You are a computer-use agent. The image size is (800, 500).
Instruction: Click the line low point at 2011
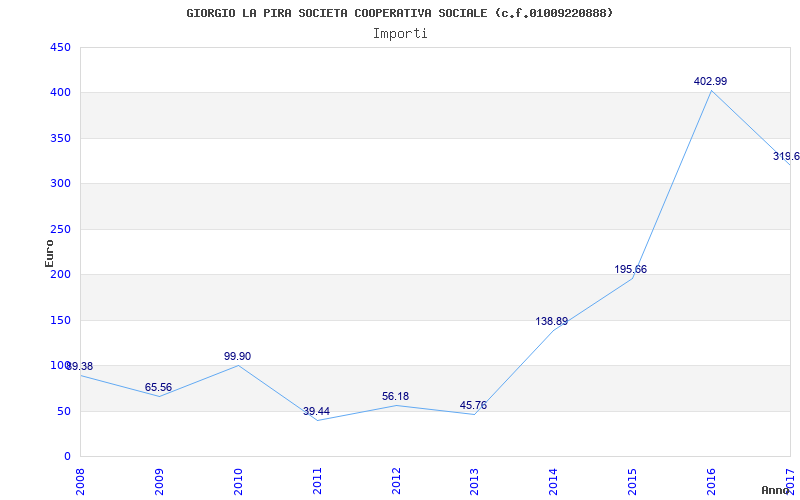click(317, 420)
